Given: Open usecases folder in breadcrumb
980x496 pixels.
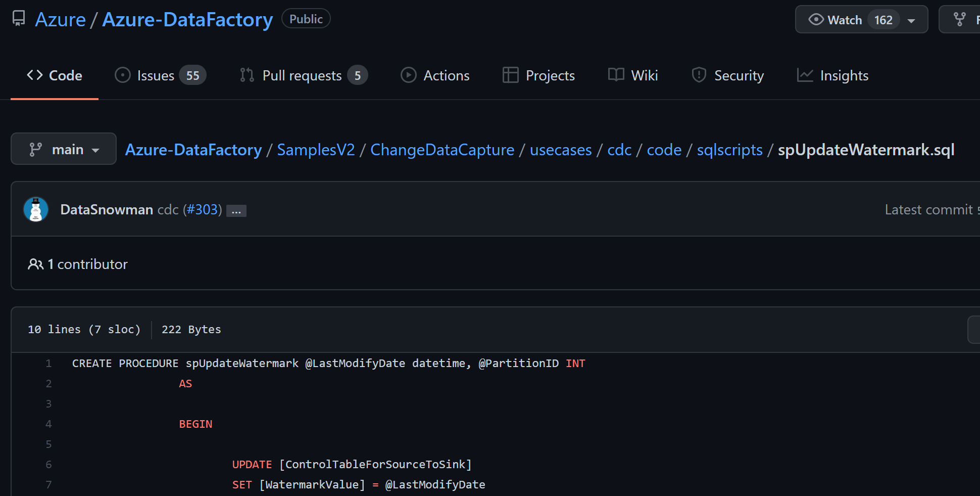Looking at the screenshot, I should (x=561, y=150).
